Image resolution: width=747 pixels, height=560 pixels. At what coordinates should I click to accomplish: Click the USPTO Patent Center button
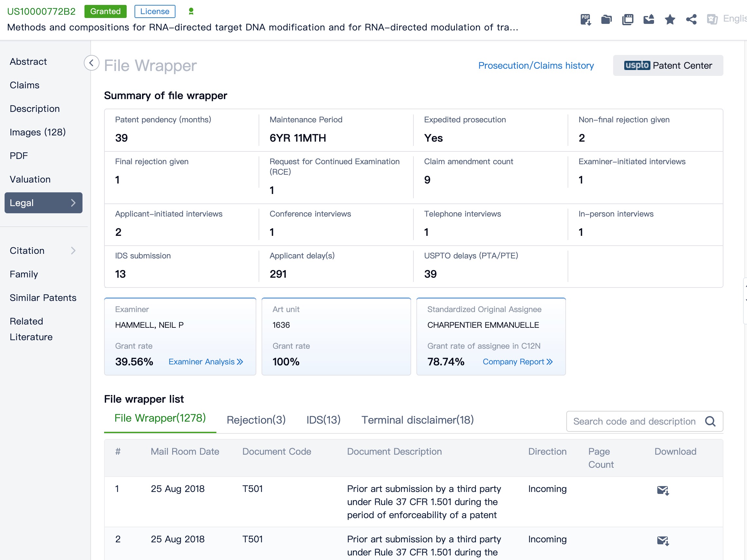pos(668,65)
